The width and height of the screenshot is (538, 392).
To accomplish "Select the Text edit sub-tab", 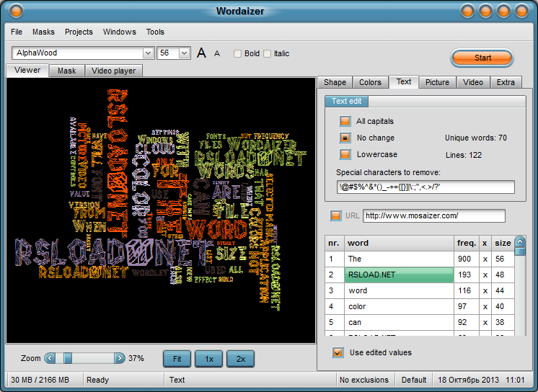I will tap(346, 101).
